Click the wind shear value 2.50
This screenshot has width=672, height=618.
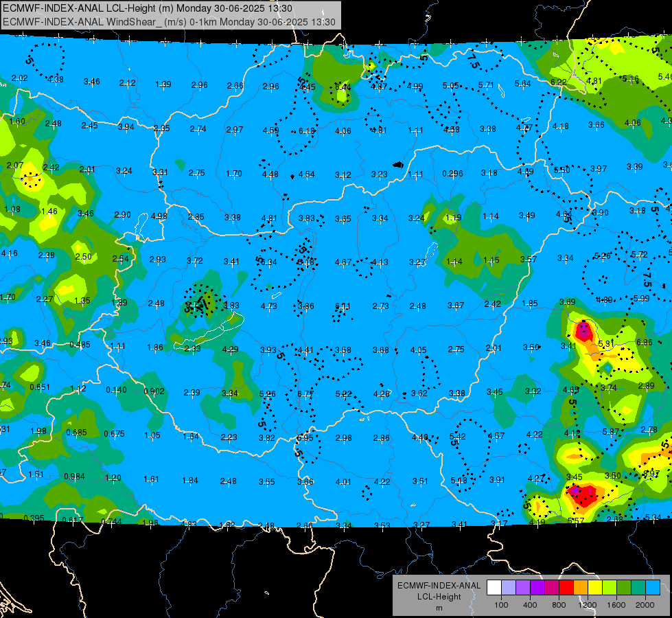(84, 256)
